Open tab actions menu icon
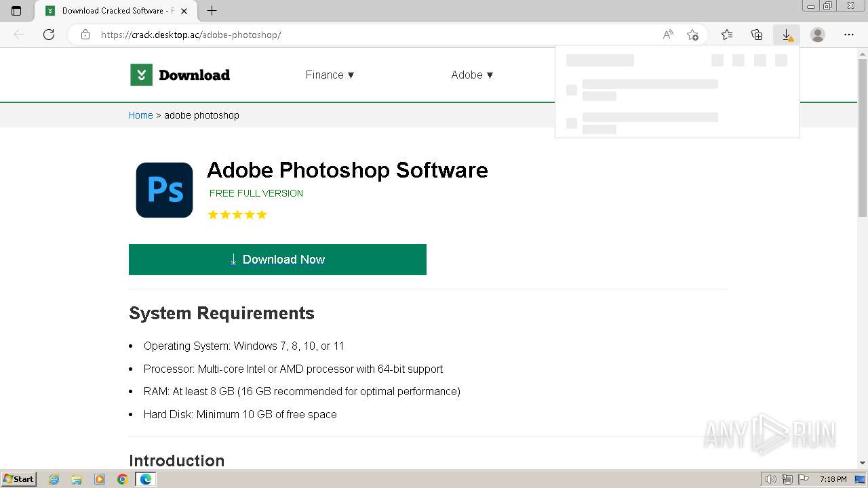 (x=16, y=11)
